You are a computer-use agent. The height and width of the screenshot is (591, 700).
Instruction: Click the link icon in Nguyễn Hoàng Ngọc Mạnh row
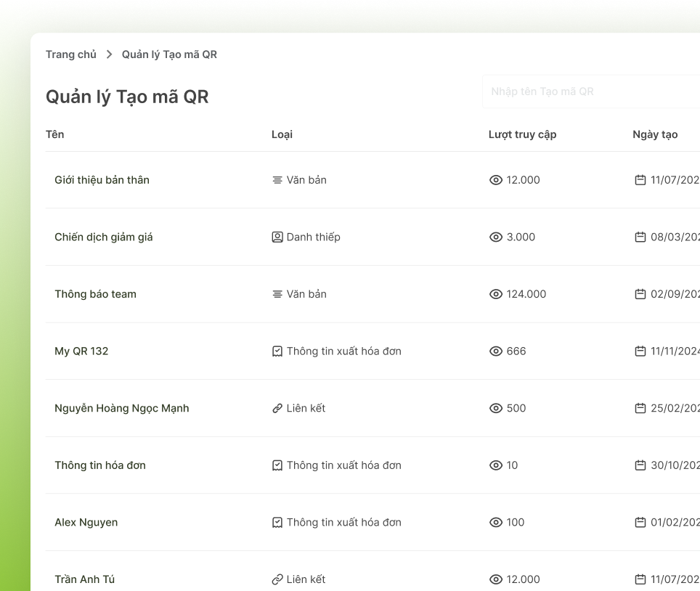click(277, 409)
